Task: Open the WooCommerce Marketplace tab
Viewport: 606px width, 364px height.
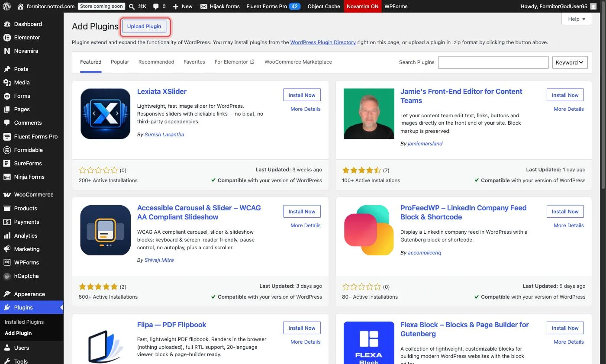Action: coord(298,62)
